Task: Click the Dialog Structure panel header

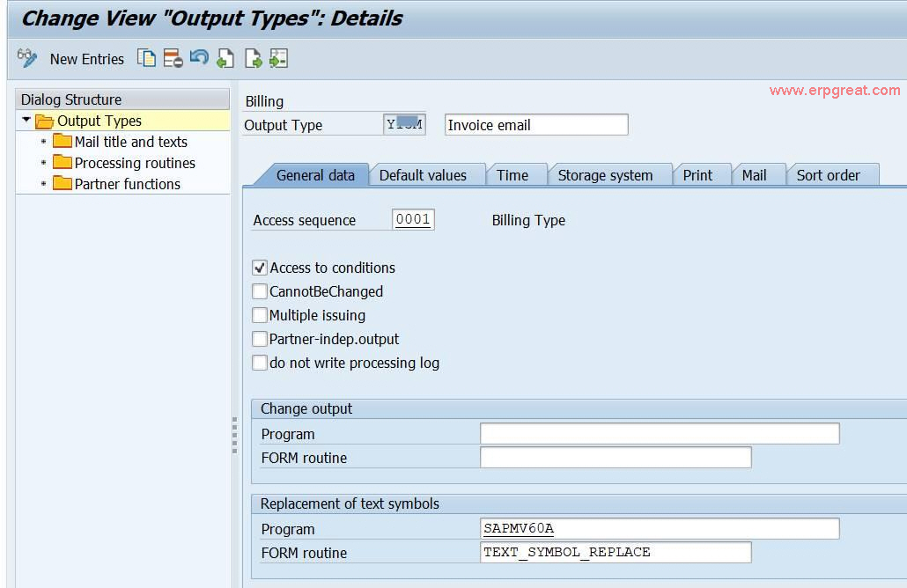Action: (122, 99)
